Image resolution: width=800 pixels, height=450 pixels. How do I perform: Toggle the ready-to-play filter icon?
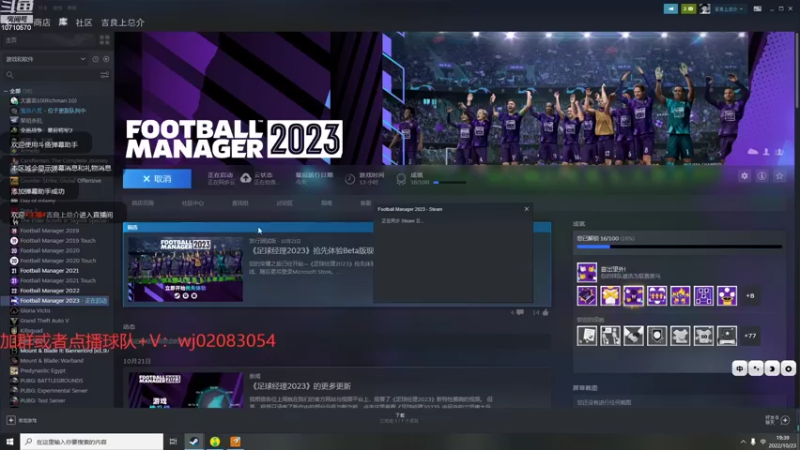(x=106, y=59)
